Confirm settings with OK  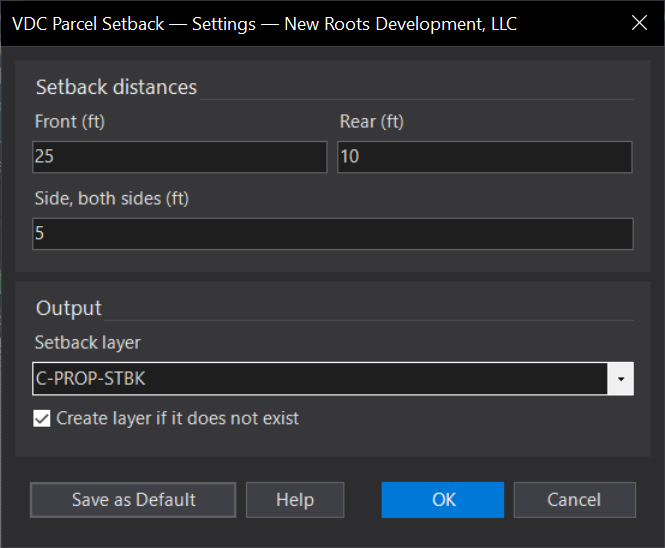[443, 500]
